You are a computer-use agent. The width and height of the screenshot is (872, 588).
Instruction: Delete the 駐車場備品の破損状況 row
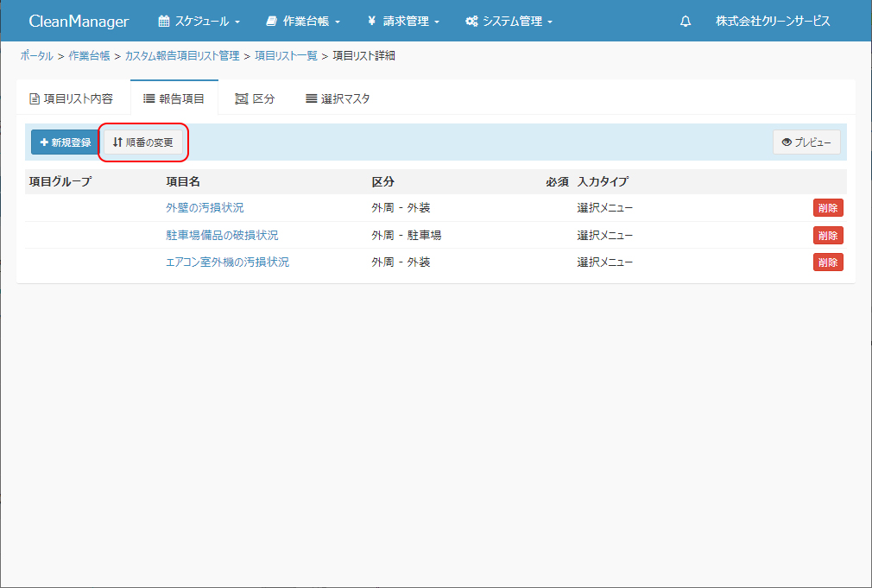(x=828, y=235)
